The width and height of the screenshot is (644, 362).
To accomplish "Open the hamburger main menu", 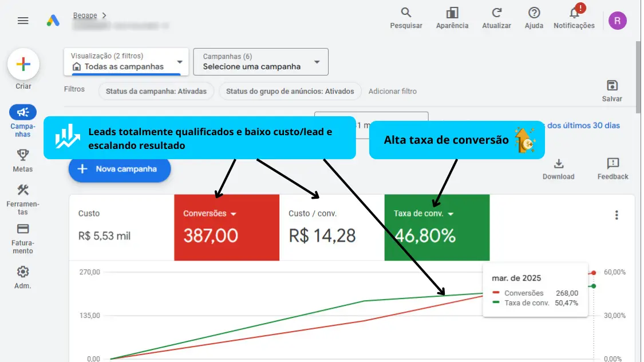I will (23, 21).
